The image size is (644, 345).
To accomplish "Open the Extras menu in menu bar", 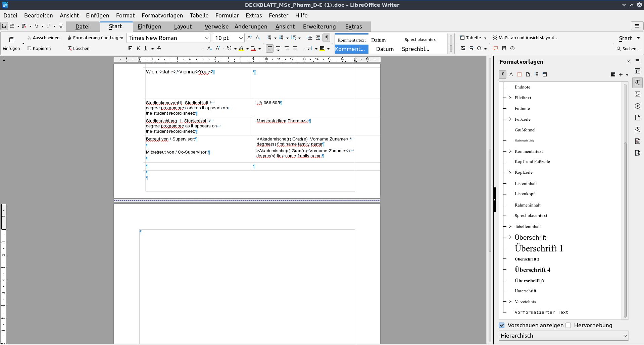I will click(254, 15).
